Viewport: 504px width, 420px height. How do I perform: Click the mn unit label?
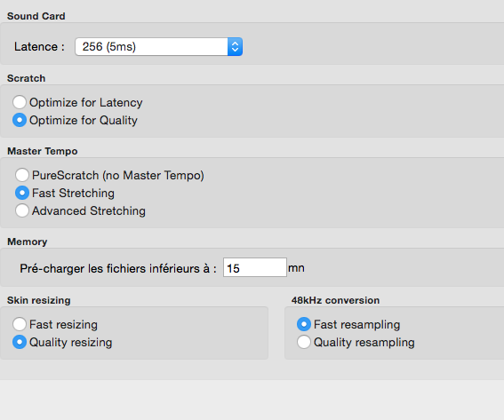296,268
